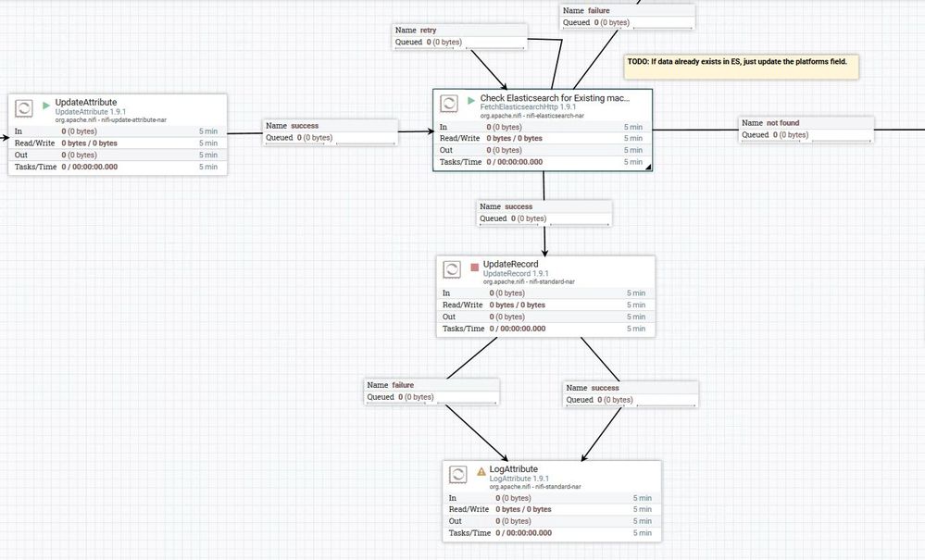This screenshot has height=560, width=925.
Task: Select the retry connection queue
Action: coord(459,36)
